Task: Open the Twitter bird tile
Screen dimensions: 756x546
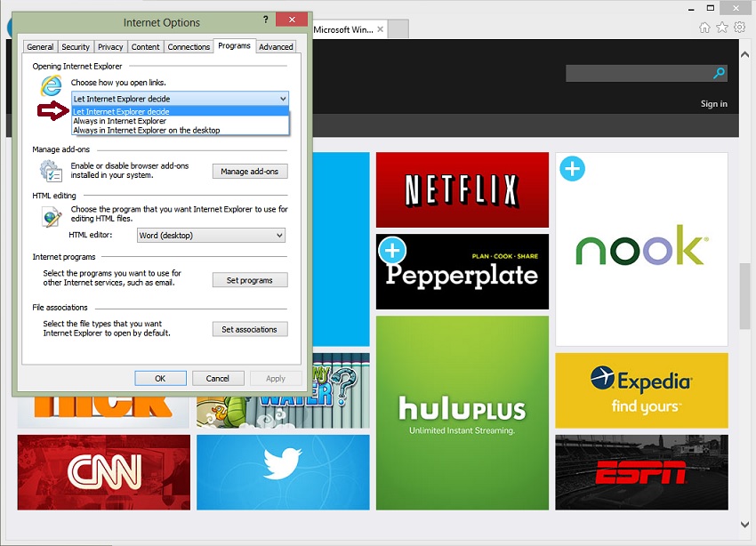Action: click(283, 472)
